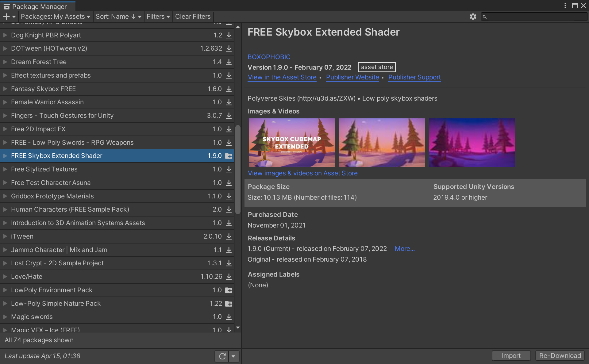Open Package Manager settings gear
This screenshot has height=364, width=589.
[x=473, y=17]
